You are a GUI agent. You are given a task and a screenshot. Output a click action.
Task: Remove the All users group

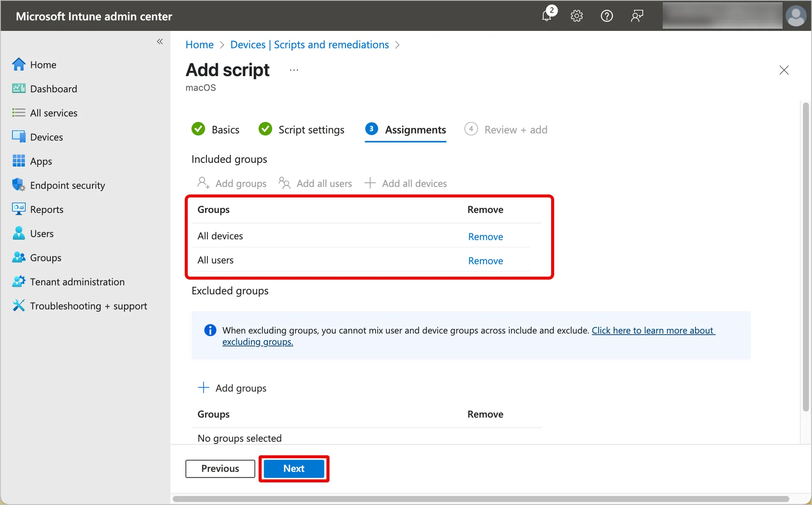point(485,261)
